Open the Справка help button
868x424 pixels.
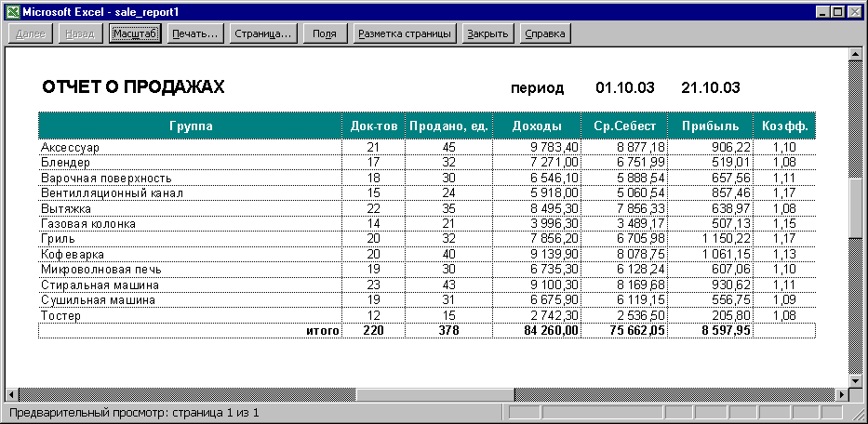point(545,33)
